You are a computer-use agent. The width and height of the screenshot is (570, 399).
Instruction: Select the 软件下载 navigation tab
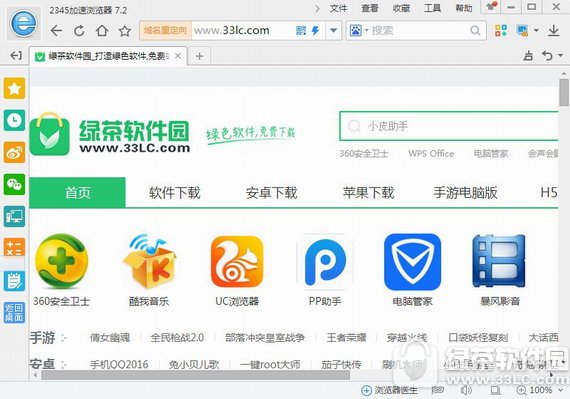pos(174,193)
